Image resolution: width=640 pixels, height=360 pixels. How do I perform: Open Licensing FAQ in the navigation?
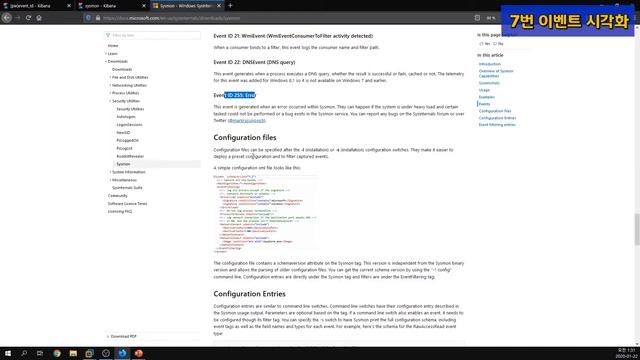point(120,211)
